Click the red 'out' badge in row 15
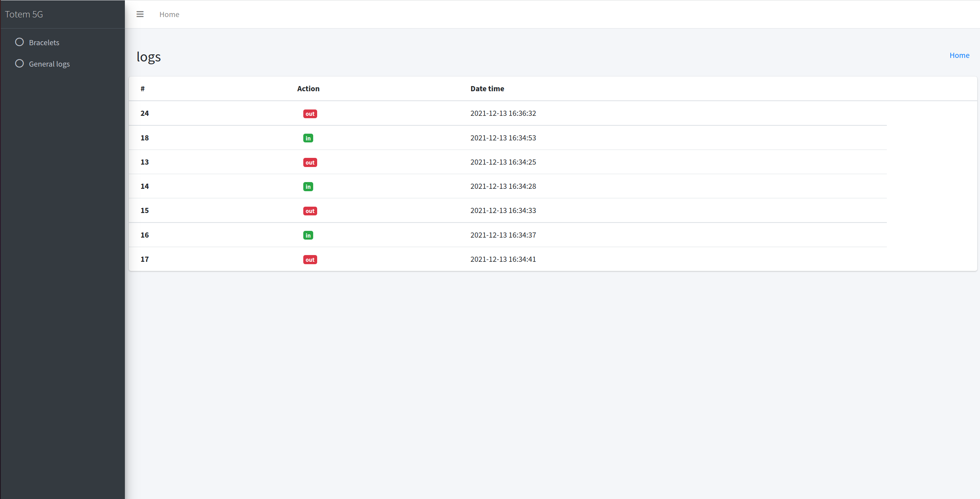Screen dimensions: 980x499 [x=310, y=211]
